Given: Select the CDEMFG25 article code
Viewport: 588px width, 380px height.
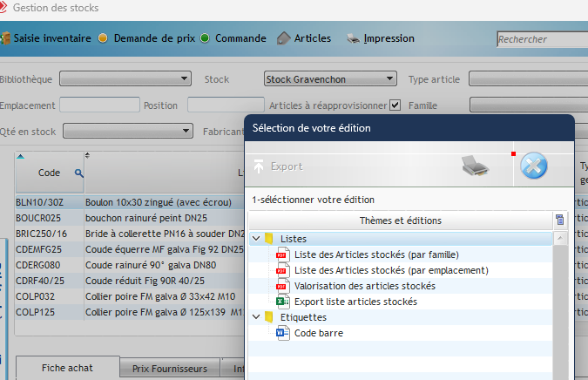Looking at the screenshot, I should [38, 249].
